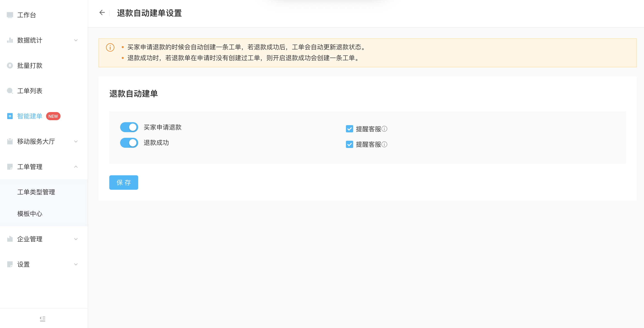Click the red NEW badge
Image resolution: width=644 pixels, height=328 pixels.
(x=53, y=116)
